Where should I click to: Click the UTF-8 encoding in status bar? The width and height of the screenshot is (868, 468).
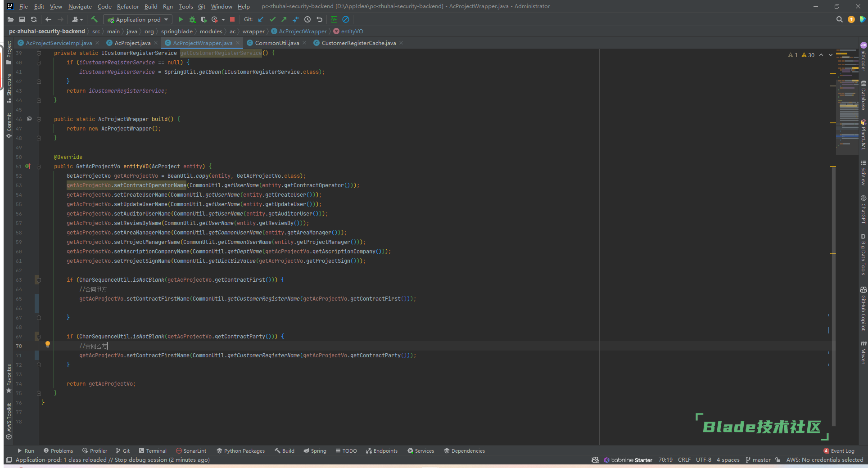(703, 460)
